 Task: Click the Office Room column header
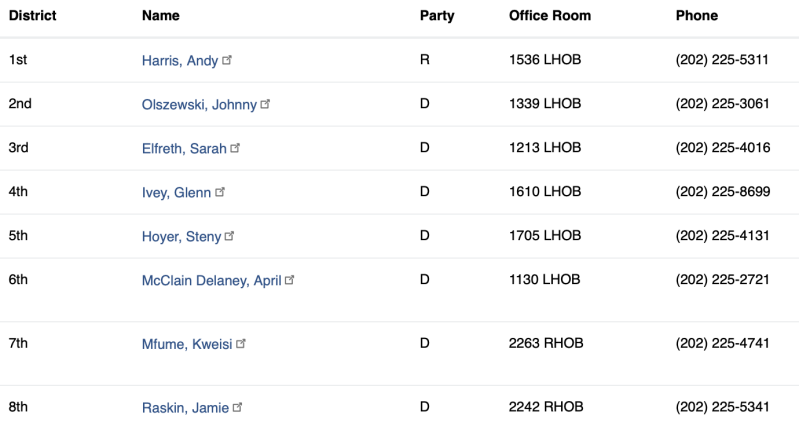point(550,16)
